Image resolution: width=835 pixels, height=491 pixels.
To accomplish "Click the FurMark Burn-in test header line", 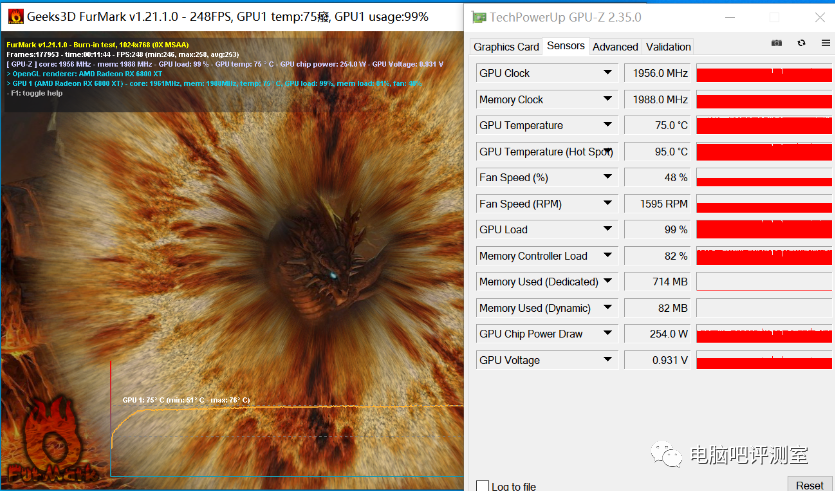I will point(97,45).
